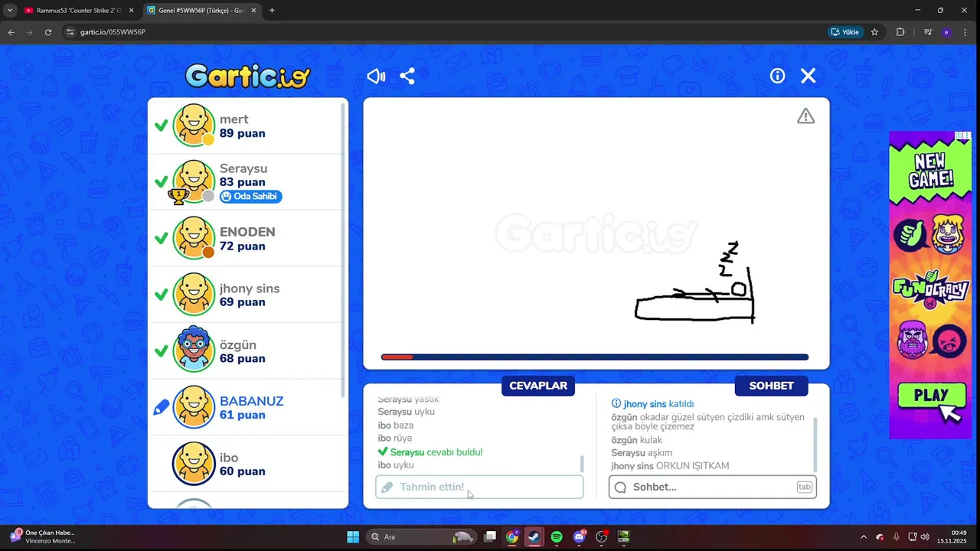Show hidden system tray icons

pyautogui.click(x=864, y=536)
